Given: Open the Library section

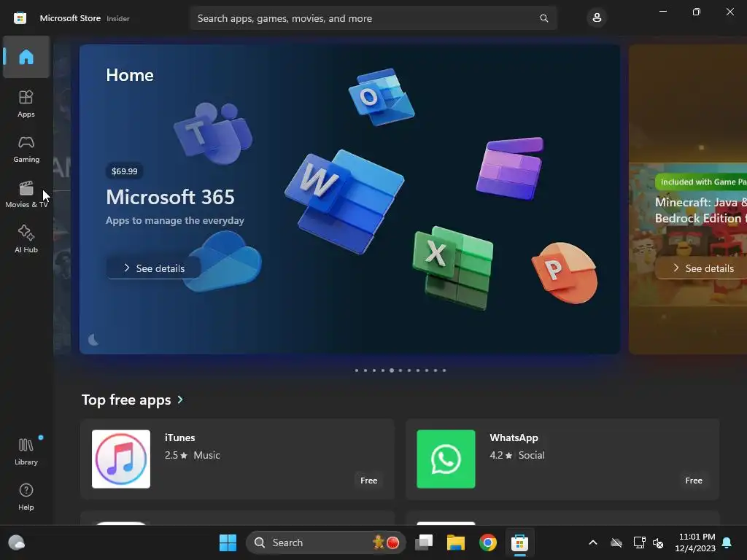Looking at the screenshot, I should [26, 451].
